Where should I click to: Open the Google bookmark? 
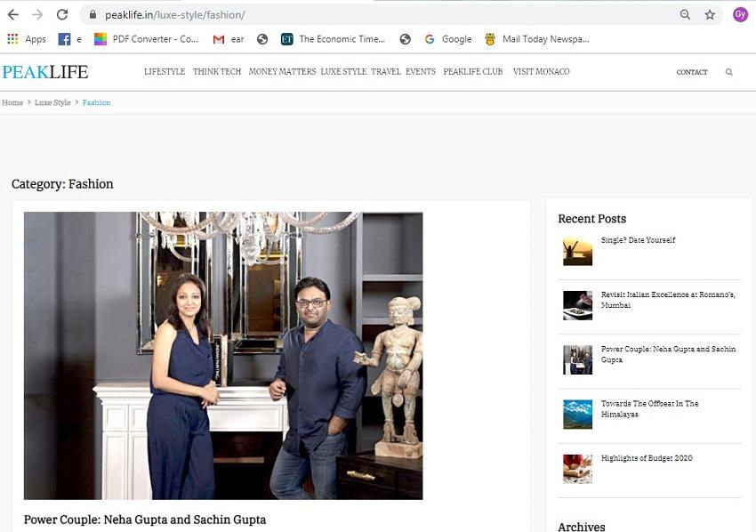(448, 39)
